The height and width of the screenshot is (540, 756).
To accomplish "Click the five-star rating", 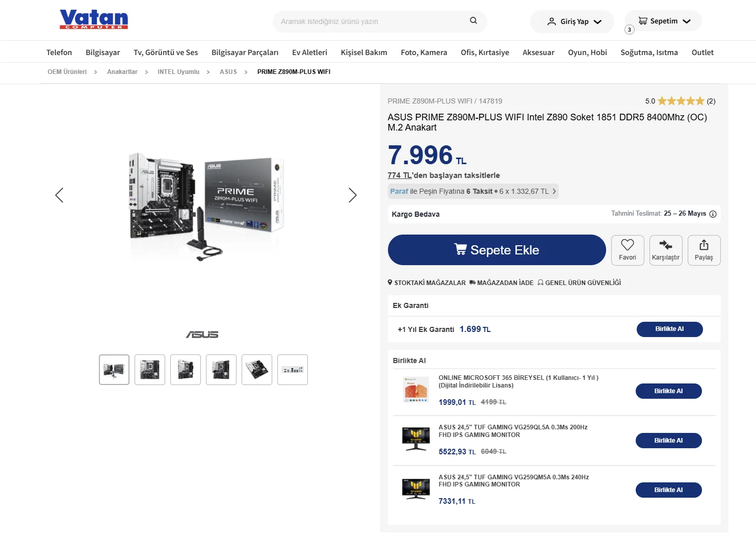I will click(681, 101).
